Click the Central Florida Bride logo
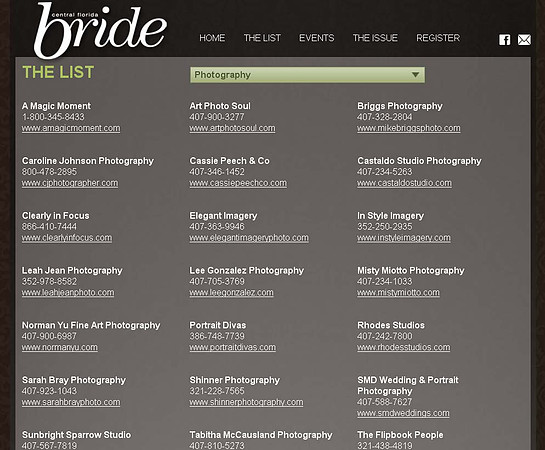This screenshot has height=450, width=545. click(x=100, y=30)
